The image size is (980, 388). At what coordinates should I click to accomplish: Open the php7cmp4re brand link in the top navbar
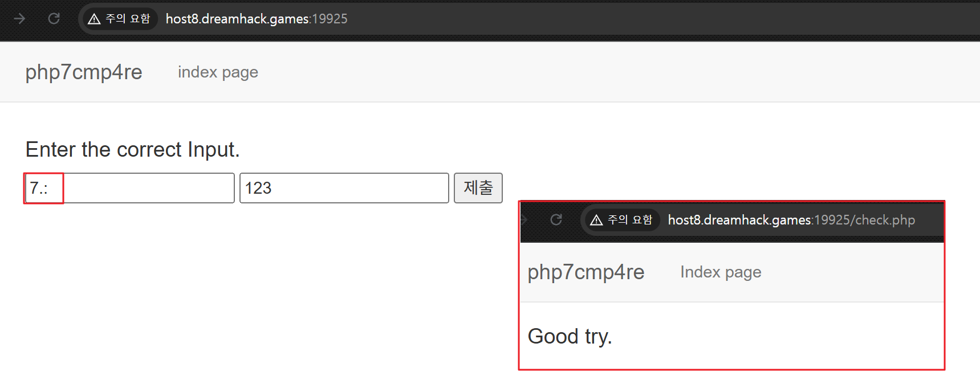click(84, 72)
